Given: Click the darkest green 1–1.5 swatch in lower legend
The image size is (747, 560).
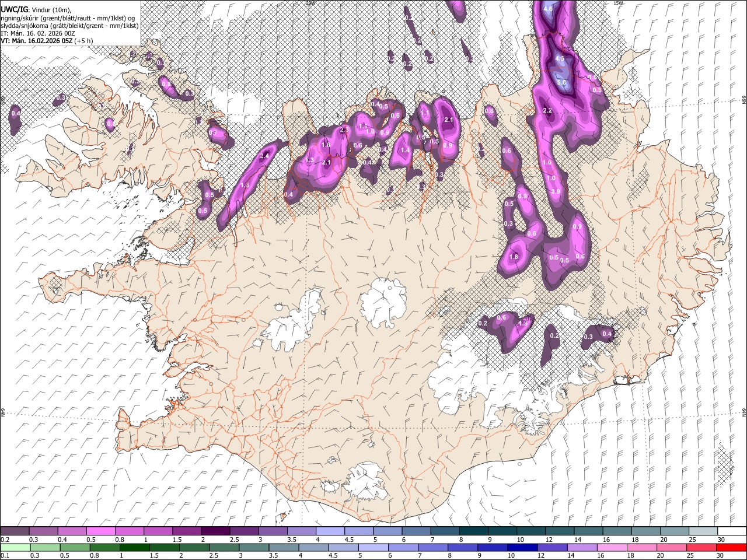Looking at the screenshot, I should [x=135, y=547].
